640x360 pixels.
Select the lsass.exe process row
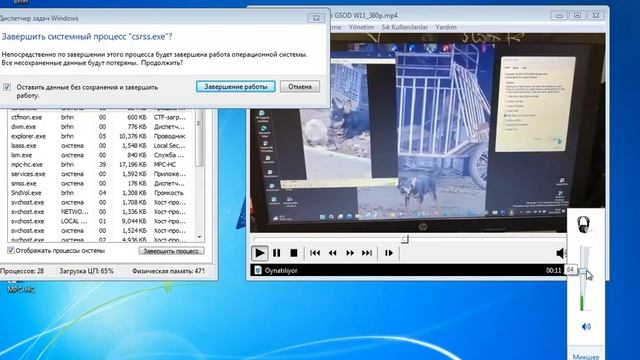coord(101,145)
